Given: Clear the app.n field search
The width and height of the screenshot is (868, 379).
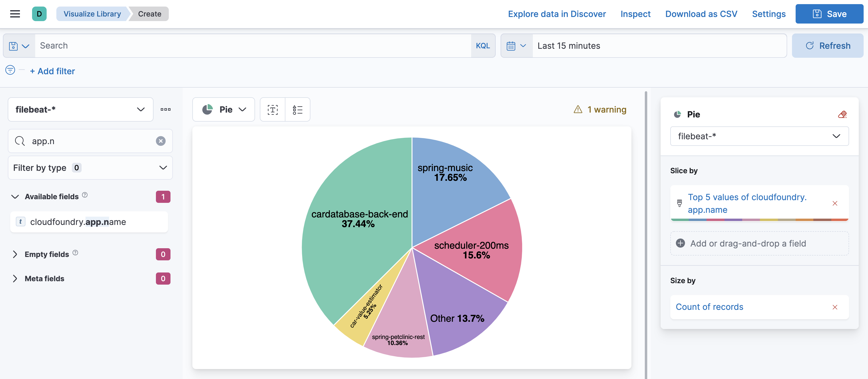Looking at the screenshot, I should click(161, 141).
